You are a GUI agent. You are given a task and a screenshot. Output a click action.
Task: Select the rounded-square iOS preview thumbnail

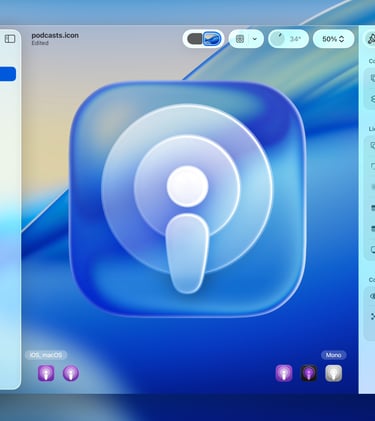coord(46,373)
